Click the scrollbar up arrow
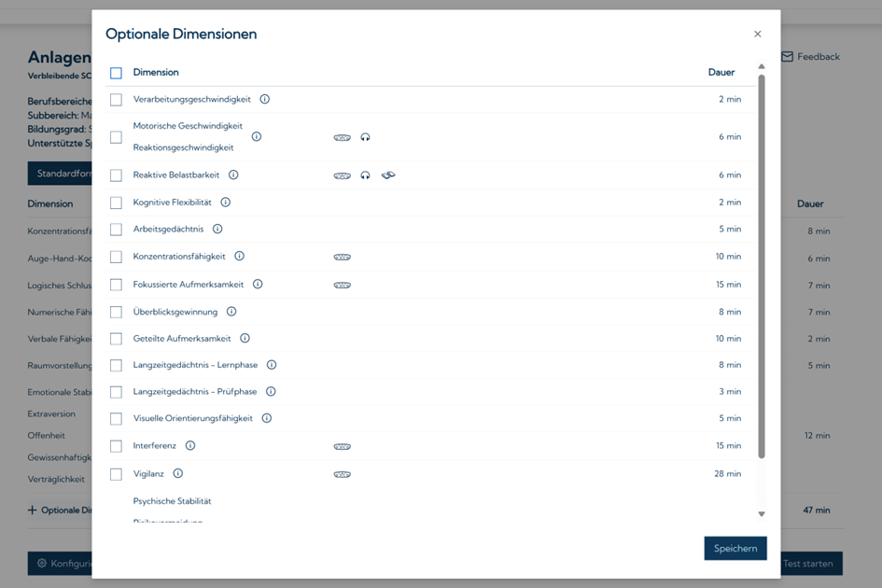The height and width of the screenshot is (588, 882). pos(762,67)
